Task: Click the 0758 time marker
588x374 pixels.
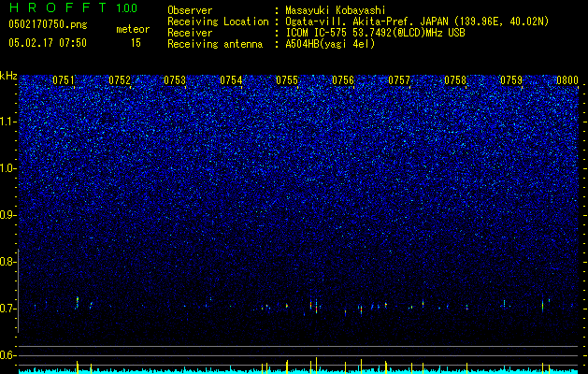Action: [455, 80]
